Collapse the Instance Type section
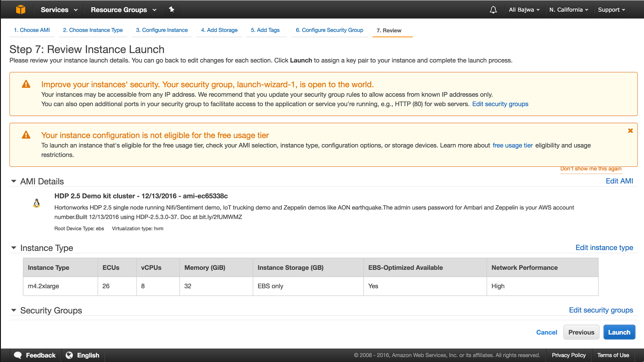 14,248
